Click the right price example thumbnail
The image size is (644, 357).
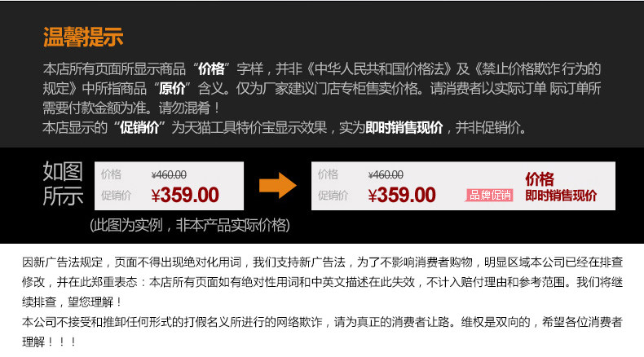click(463, 186)
